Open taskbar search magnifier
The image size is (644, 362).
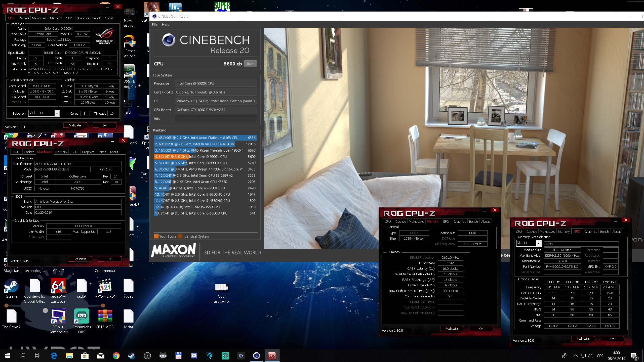(x=23, y=355)
